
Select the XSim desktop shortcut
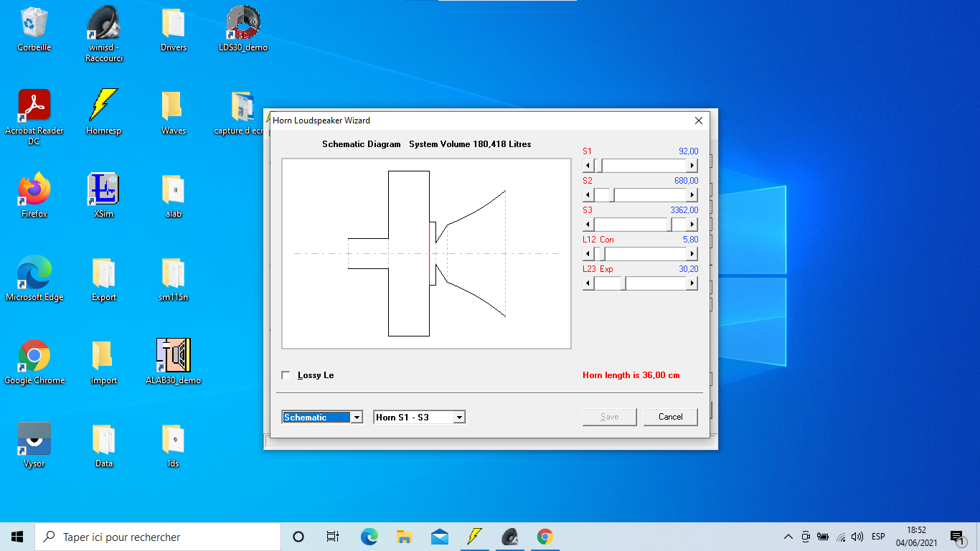click(104, 194)
